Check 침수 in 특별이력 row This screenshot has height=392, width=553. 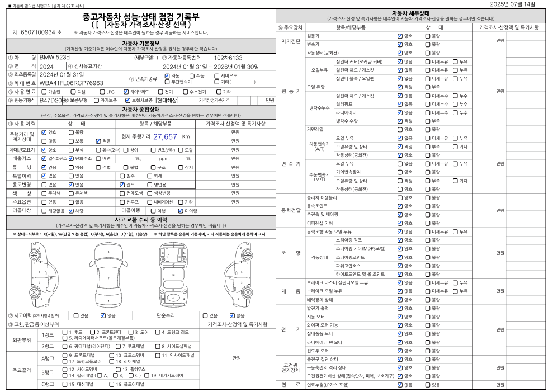point(122,176)
